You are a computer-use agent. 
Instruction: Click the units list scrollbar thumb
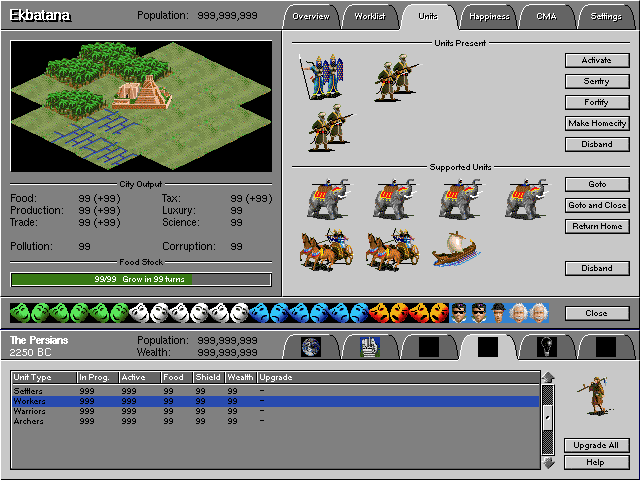click(548, 417)
